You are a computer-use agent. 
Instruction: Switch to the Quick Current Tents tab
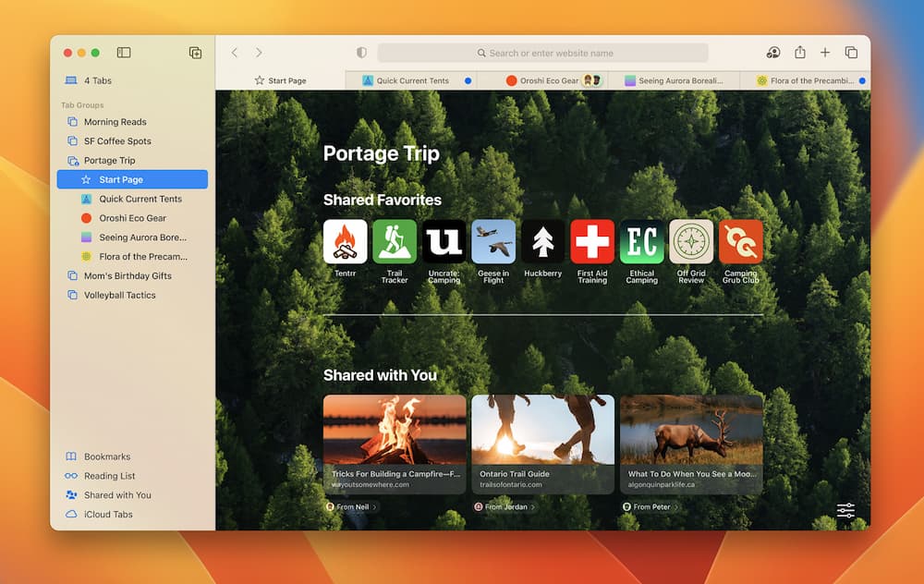point(412,80)
